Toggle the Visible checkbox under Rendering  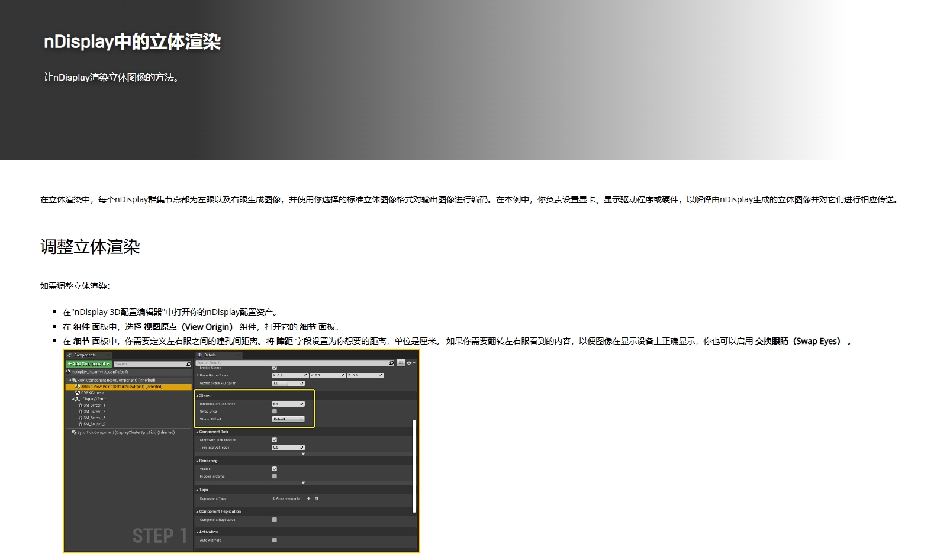pos(274,469)
